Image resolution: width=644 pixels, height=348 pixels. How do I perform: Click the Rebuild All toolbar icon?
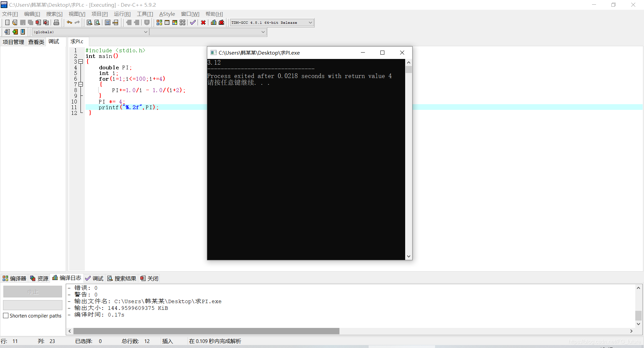(182, 22)
